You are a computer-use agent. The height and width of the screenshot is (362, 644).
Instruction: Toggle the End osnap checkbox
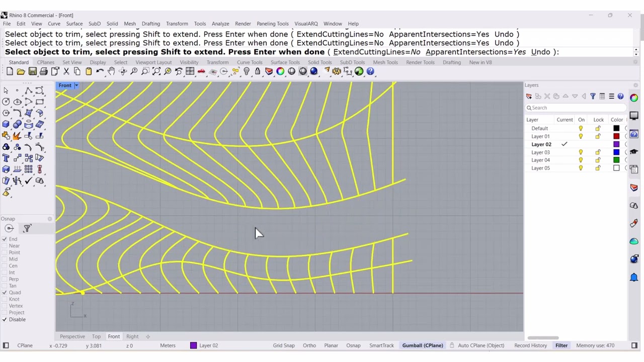pyautogui.click(x=5, y=239)
